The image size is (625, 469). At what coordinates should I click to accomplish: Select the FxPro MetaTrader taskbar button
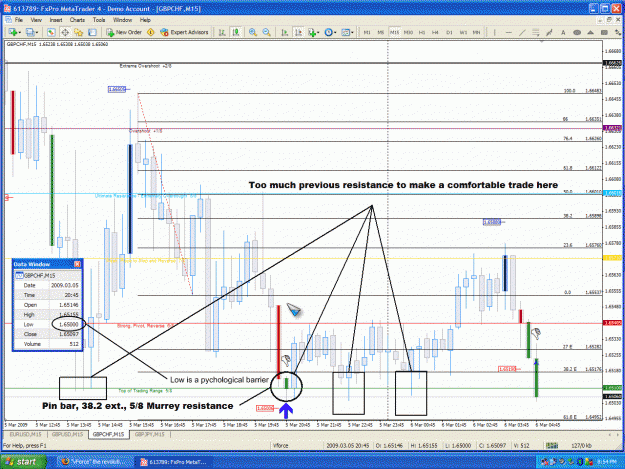[174, 462]
